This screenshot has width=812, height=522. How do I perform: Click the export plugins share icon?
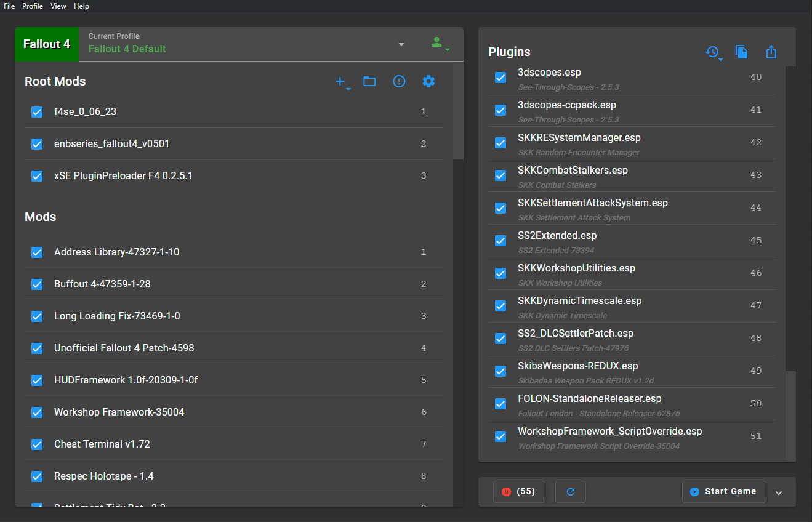point(771,52)
